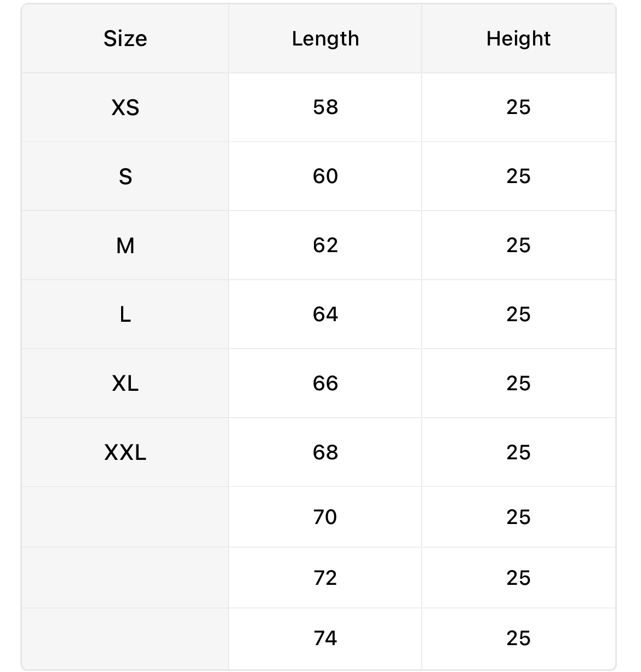Click the length value 60
641x672 pixels.
click(x=325, y=176)
